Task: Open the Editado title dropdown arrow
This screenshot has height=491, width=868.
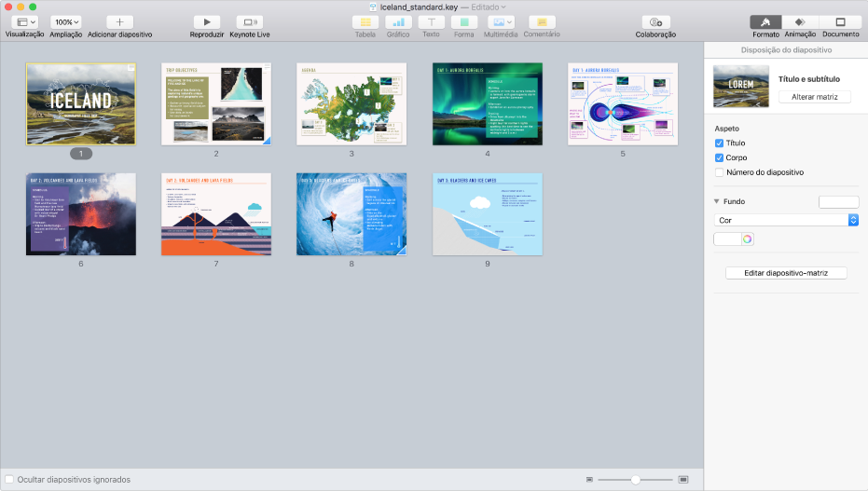Action: click(503, 7)
